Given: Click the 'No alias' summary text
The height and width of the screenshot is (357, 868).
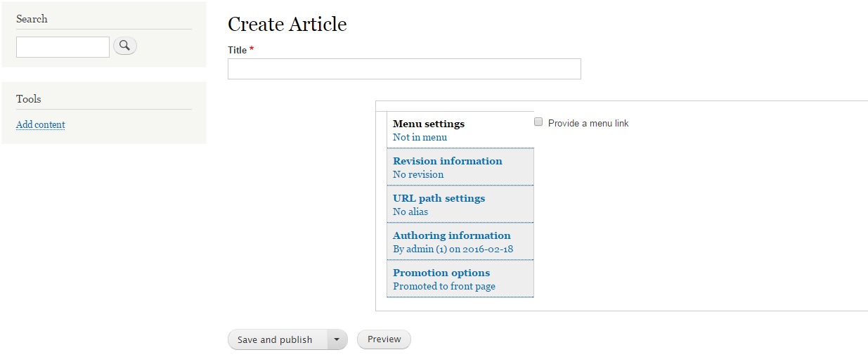Looking at the screenshot, I should [410, 212].
